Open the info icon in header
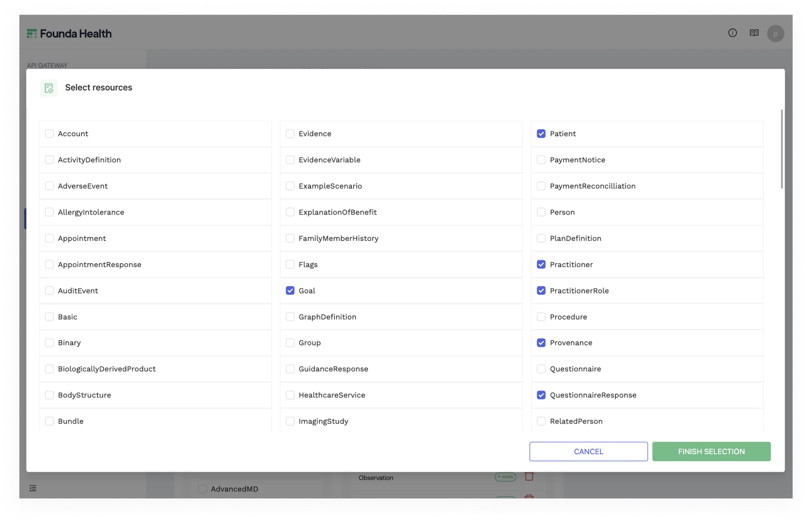 click(732, 33)
